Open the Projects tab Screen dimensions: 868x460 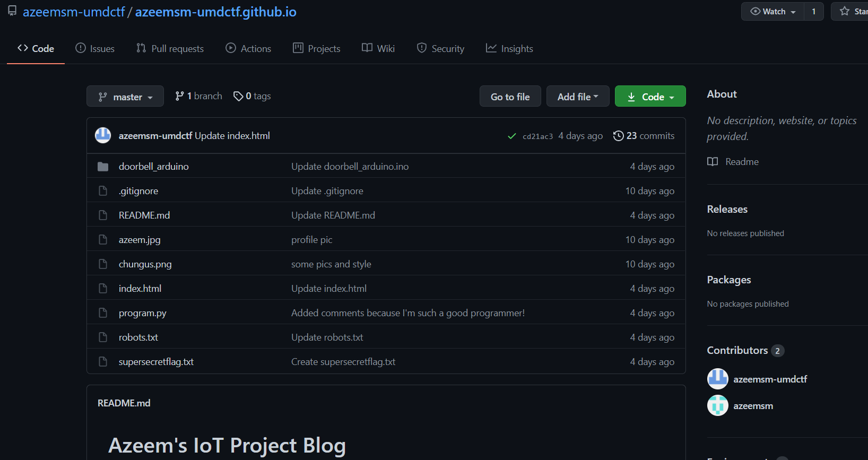coord(317,48)
